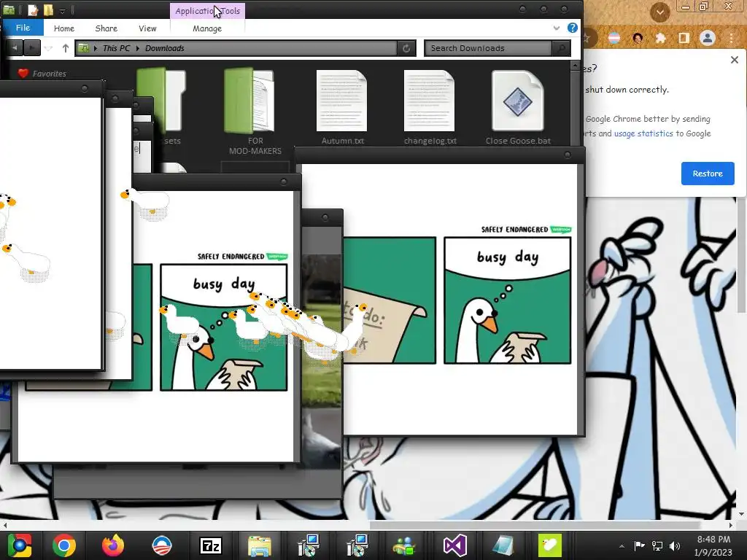The height and width of the screenshot is (560, 747).
Task: Click Restore in Chrome popup
Action: coord(708,174)
